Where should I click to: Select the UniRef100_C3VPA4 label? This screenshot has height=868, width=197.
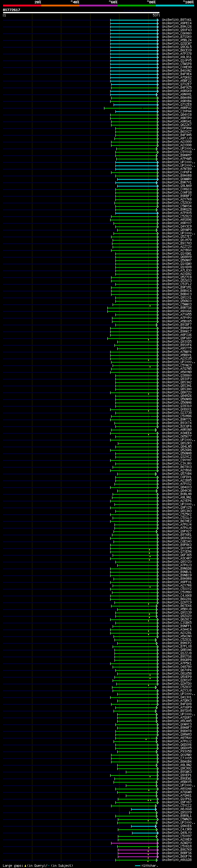click(x=177, y=111)
